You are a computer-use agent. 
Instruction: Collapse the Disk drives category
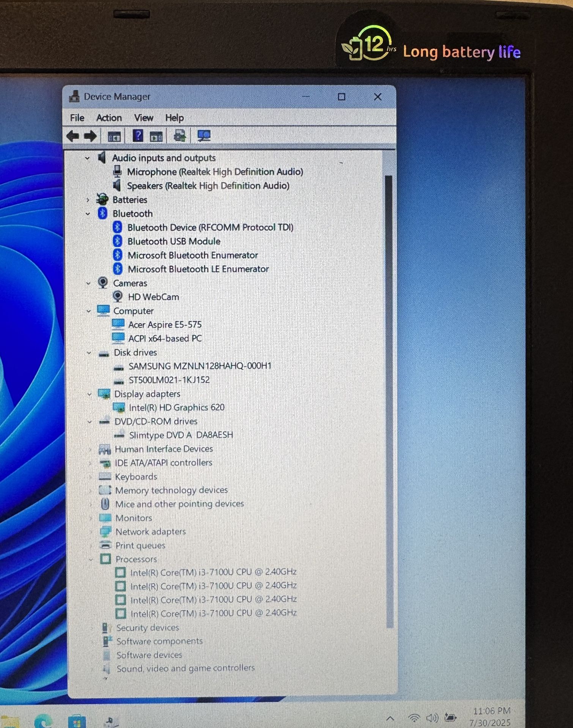click(89, 353)
